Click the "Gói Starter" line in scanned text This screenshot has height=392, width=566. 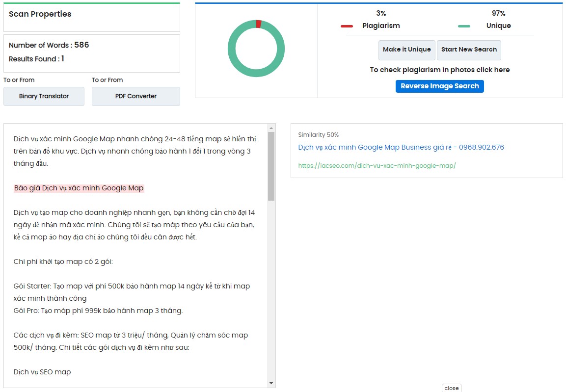point(132,286)
